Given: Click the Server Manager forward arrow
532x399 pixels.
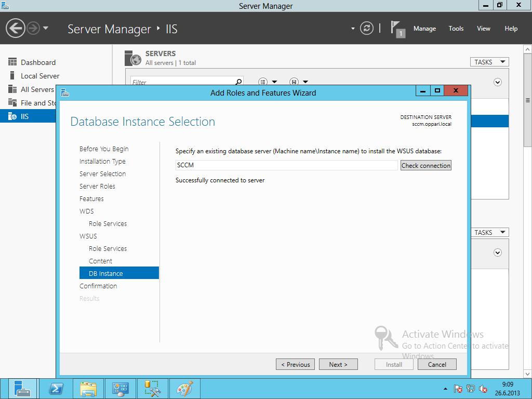Looking at the screenshot, I should (x=33, y=28).
